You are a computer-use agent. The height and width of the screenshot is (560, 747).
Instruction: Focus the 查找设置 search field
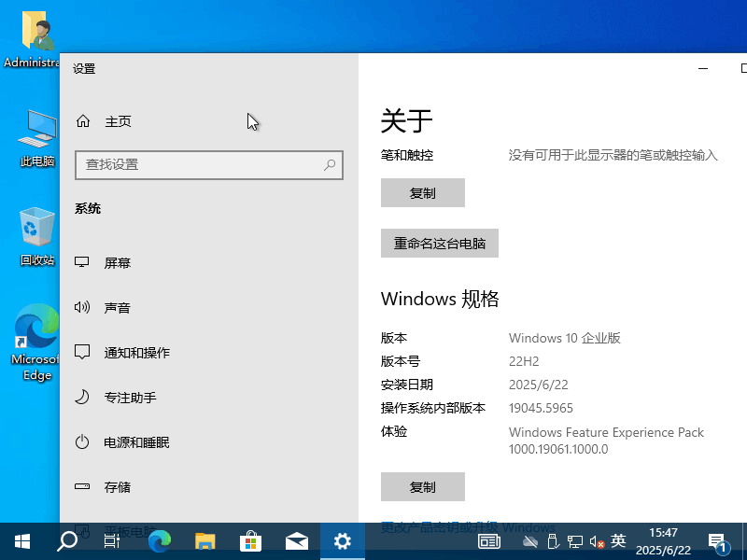click(208, 165)
